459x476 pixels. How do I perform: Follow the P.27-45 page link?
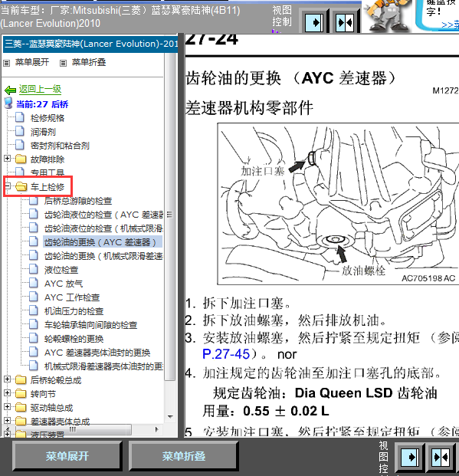226,354
